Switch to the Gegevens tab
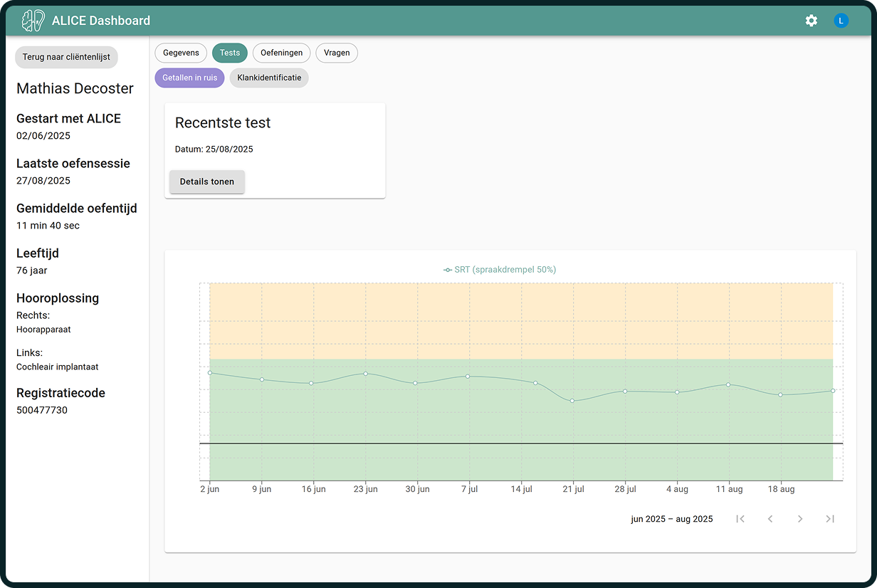This screenshot has width=877, height=588. (x=181, y=53)
